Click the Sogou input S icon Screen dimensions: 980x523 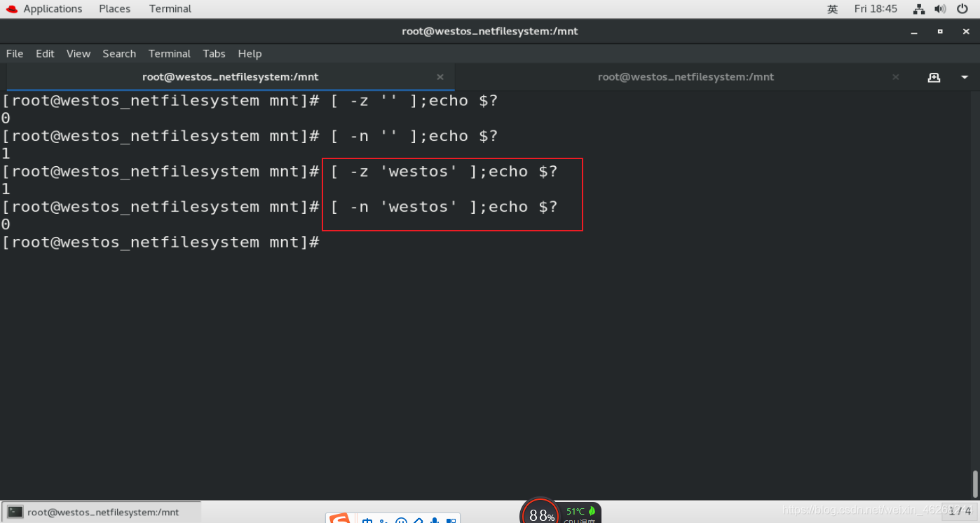coord(340,519)
